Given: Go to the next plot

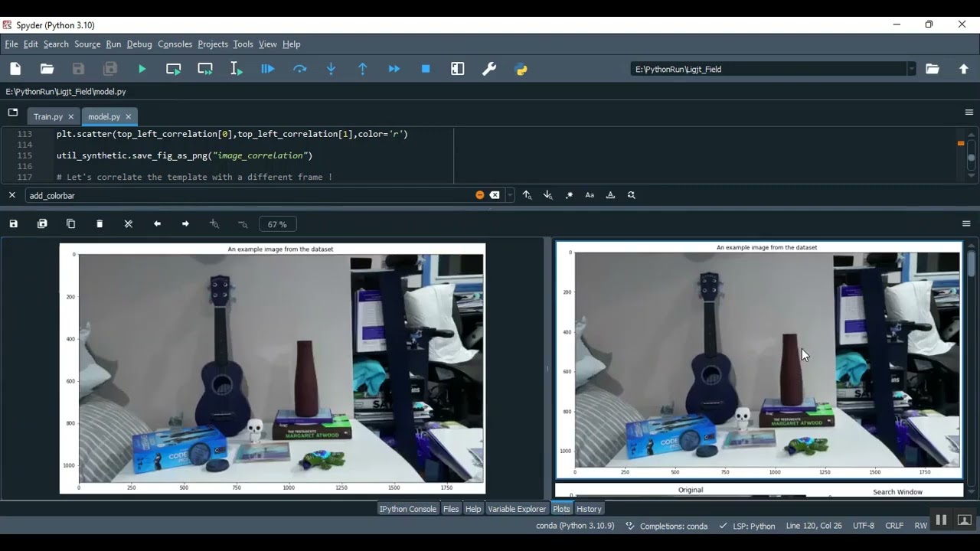Looking at the screenshot, I should pos(185,224).
